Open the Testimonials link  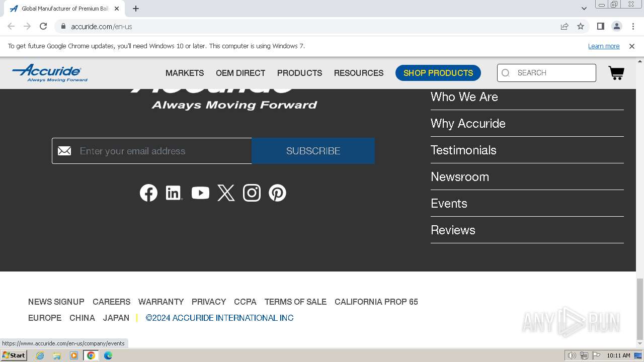[463, 150]
